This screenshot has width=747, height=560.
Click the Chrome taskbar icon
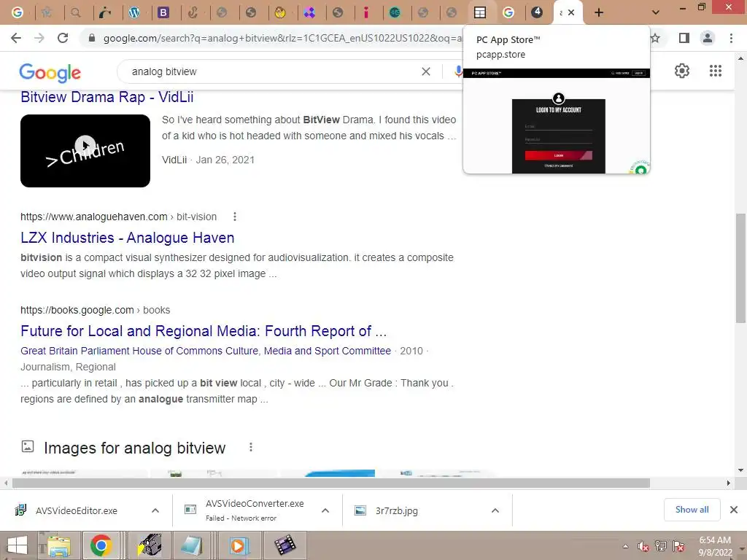point(101,545)
